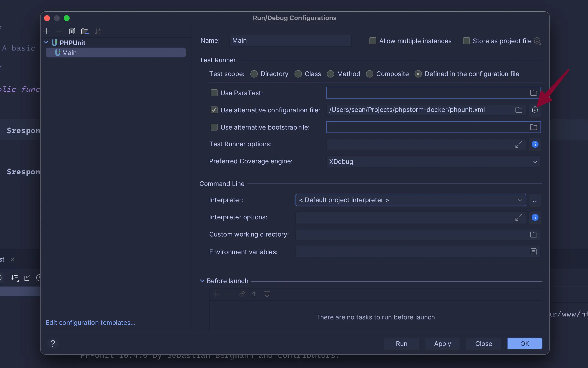Enable Store as project file checkbox
Image resolution: width=588 pixels, height=368 pixels.
point(466,41)
